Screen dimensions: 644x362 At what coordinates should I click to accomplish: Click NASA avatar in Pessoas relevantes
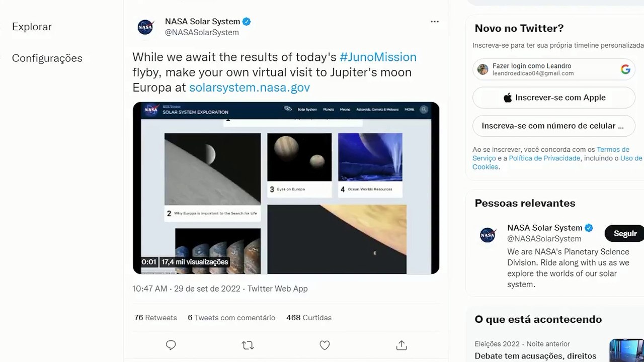click(x=488, y=235)
